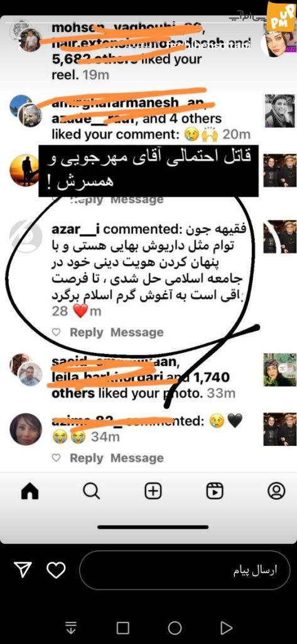297x644 pixels.
Task: Open post thumbnail beside 1,740 others liked
Action: point(279,370)
